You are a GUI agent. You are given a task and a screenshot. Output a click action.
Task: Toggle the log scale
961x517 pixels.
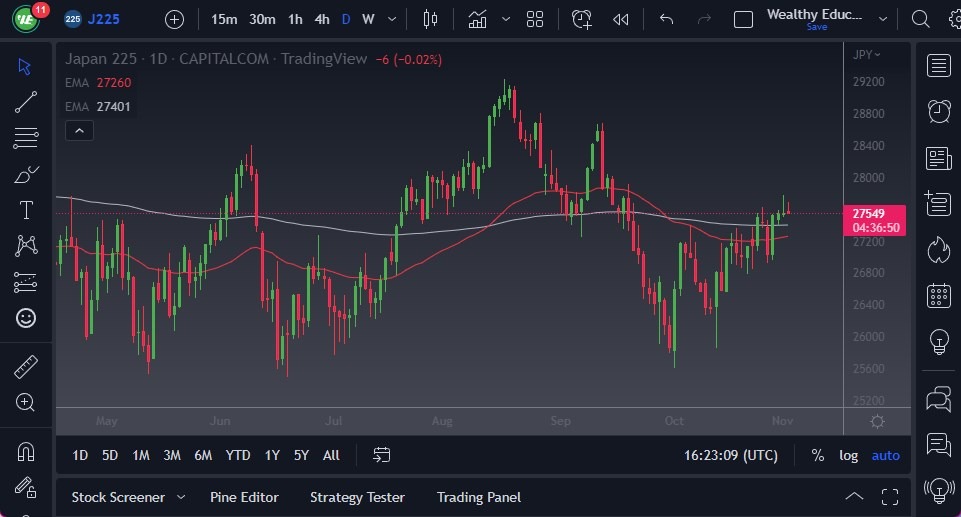coord(848,455)
